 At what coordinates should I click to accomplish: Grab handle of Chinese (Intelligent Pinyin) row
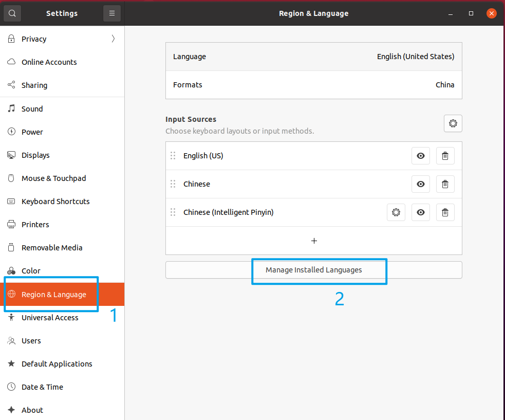[x=173, y=212]
